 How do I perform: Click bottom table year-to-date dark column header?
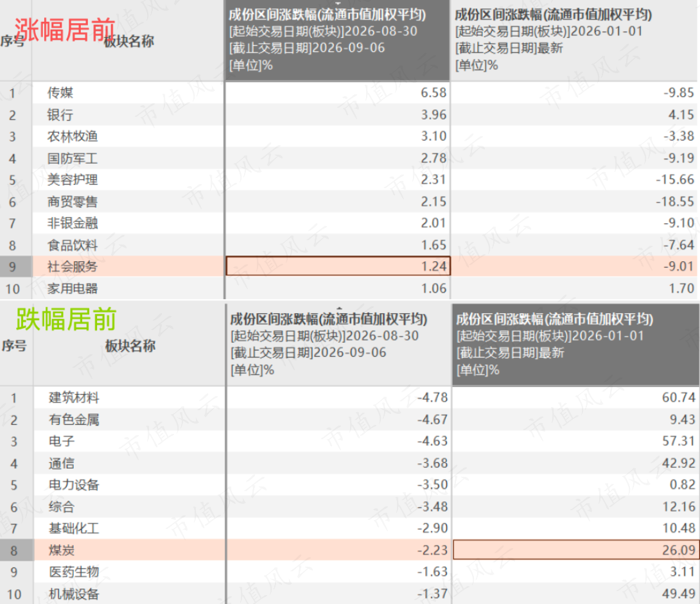coord(575,345)
